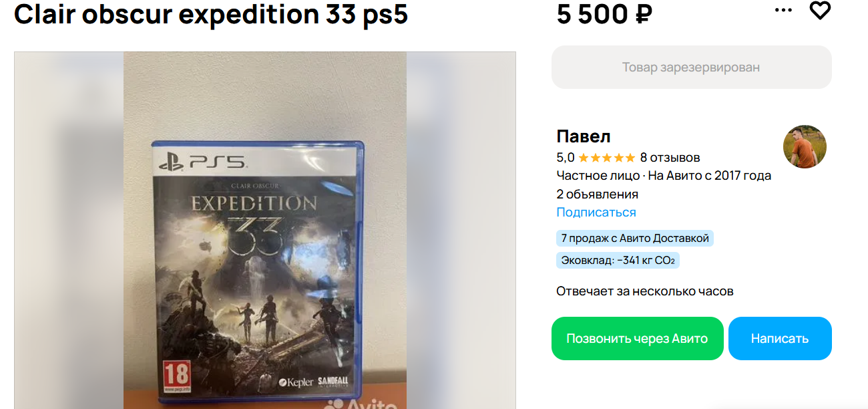Open the 7 продаж с Авито Доставкой badge
The height and width of the screenshot is (409, 868).
click(x=635, y=238)
